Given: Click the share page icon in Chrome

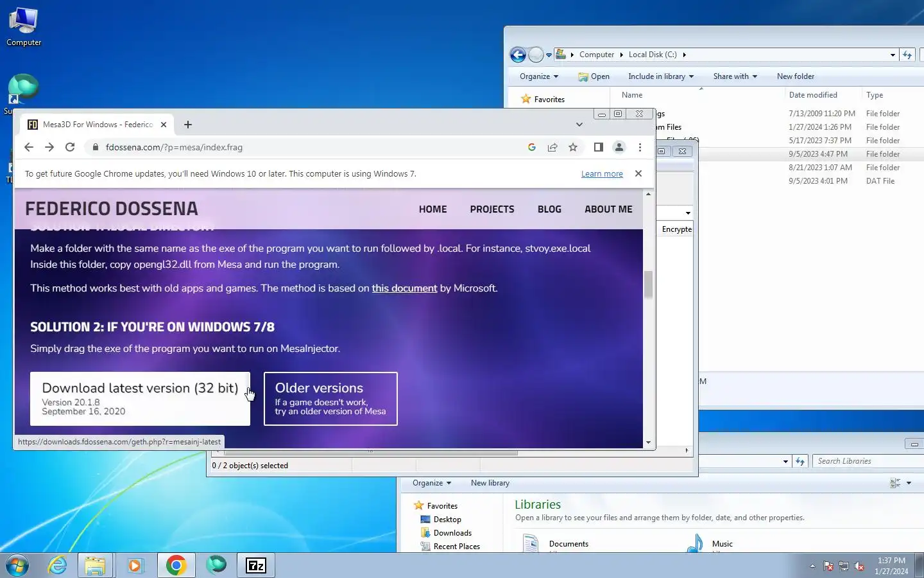Looking at the screenshot, I should 552,147.
